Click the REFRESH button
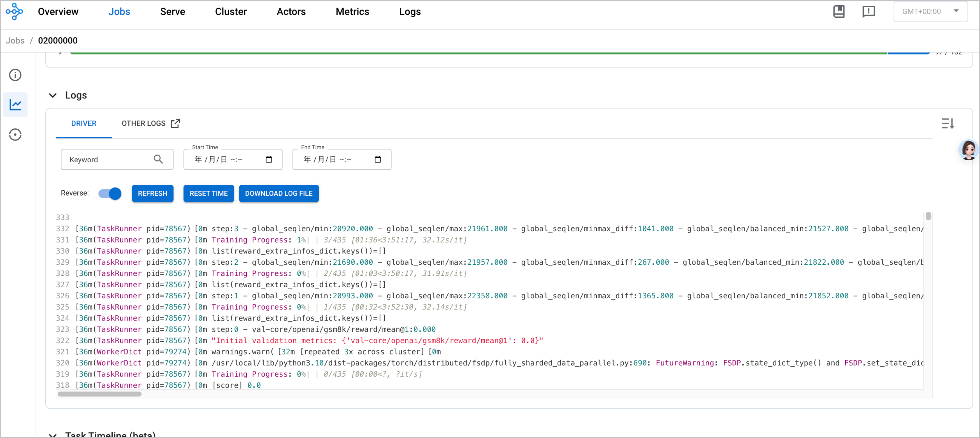The height and width of the screenshot is (438, 980). click(153, 193)
